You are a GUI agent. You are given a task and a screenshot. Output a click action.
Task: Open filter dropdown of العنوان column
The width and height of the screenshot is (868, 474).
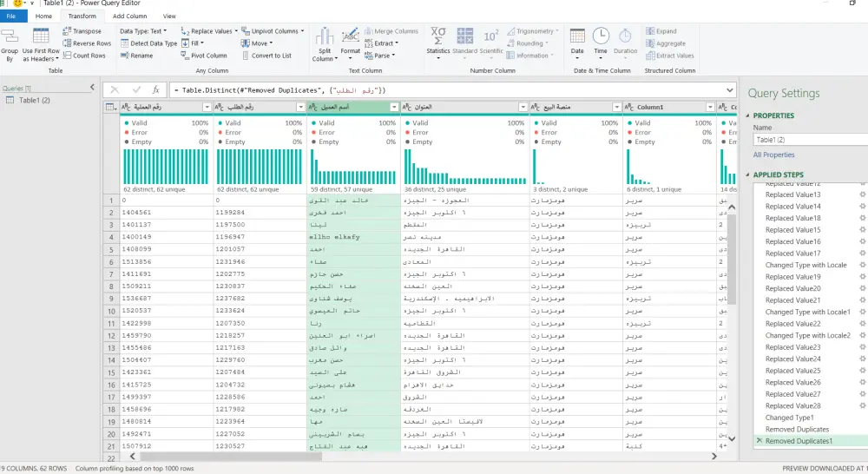(x=523, y=107)
